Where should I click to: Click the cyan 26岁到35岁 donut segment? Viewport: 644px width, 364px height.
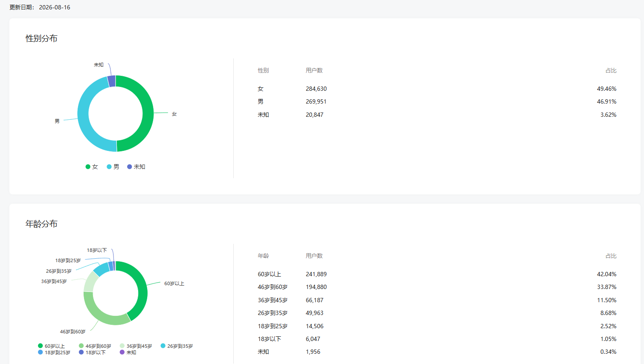pos(102,269)
